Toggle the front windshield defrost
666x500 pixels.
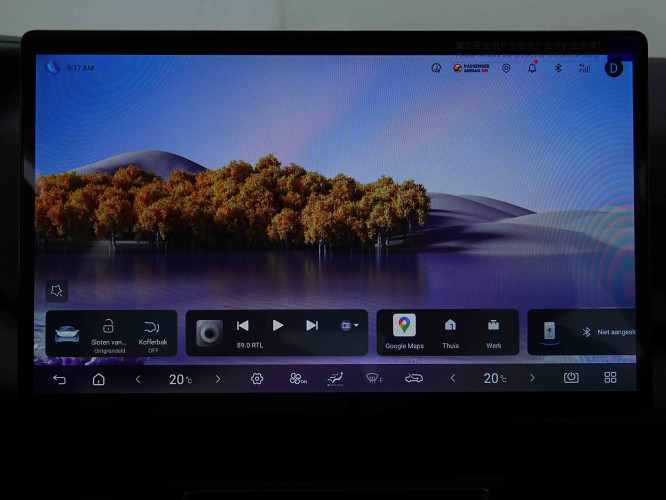coord(374,378)
